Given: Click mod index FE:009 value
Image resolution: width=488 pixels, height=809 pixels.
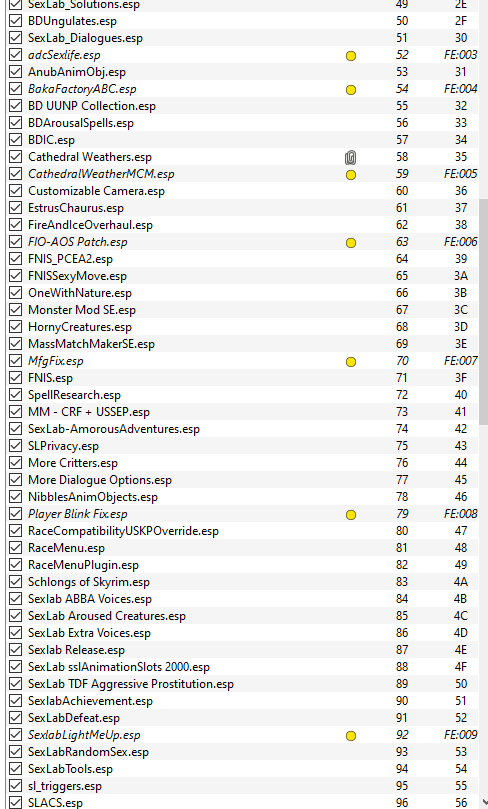Looking at the screenshot, I should click(x=461, y=735).
